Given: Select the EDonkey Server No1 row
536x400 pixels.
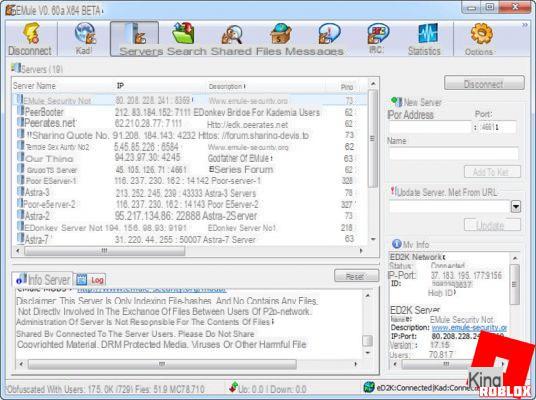Looking at the screenshot, I should click(190, 227).
